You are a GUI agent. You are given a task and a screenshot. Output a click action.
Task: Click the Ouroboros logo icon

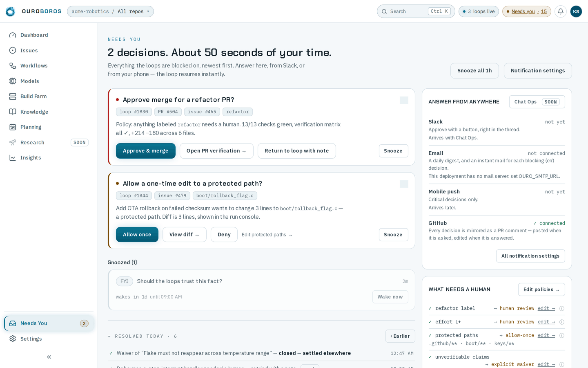10,11
